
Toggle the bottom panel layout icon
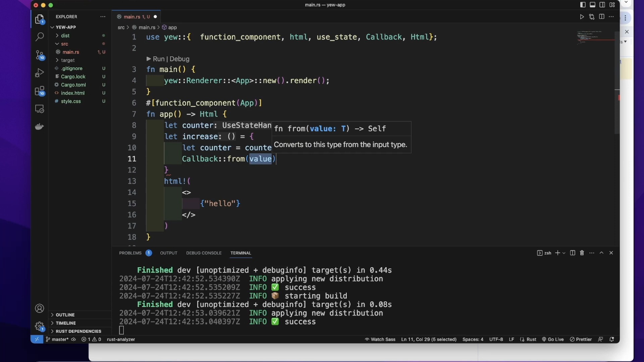coord(593,5)
